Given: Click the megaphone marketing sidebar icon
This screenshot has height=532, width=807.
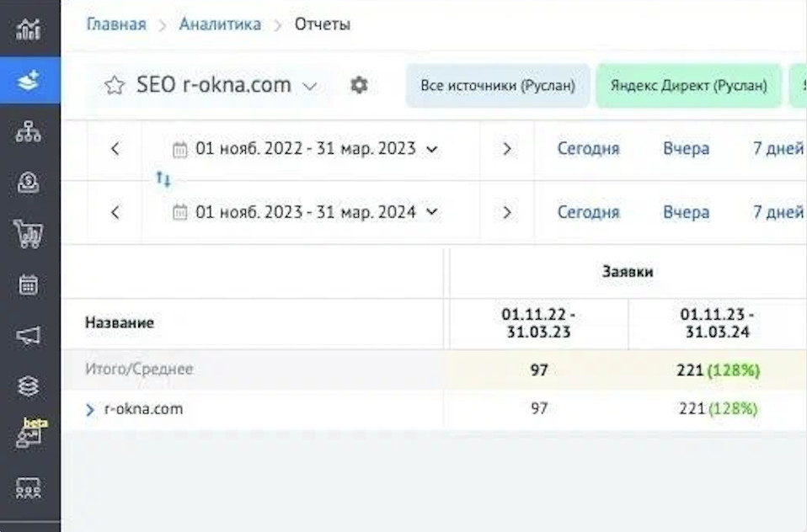Looking at the screenshot, I should click(x=29, y=336).
